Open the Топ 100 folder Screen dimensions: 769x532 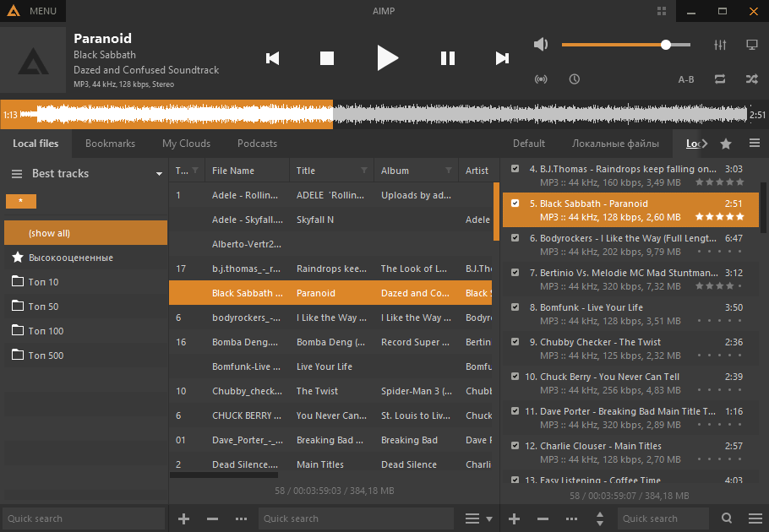[86, 331]
